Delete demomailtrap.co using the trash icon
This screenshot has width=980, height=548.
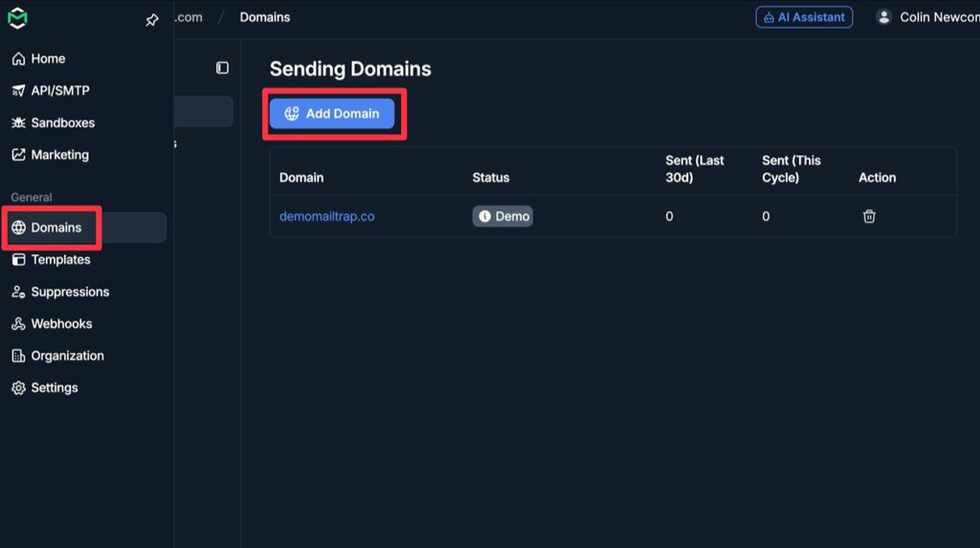point(869,216)
